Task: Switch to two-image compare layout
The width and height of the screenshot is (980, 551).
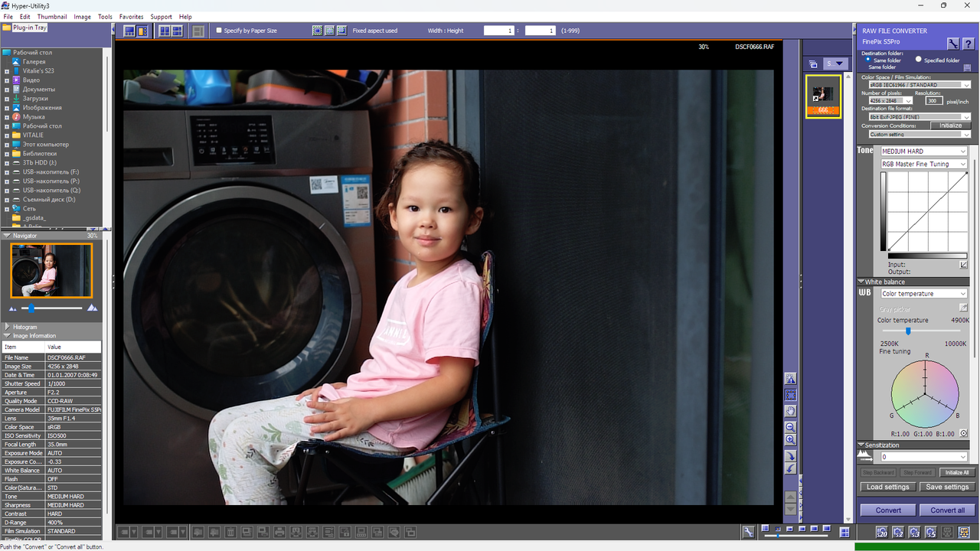Action: click(x=165, y=31)
